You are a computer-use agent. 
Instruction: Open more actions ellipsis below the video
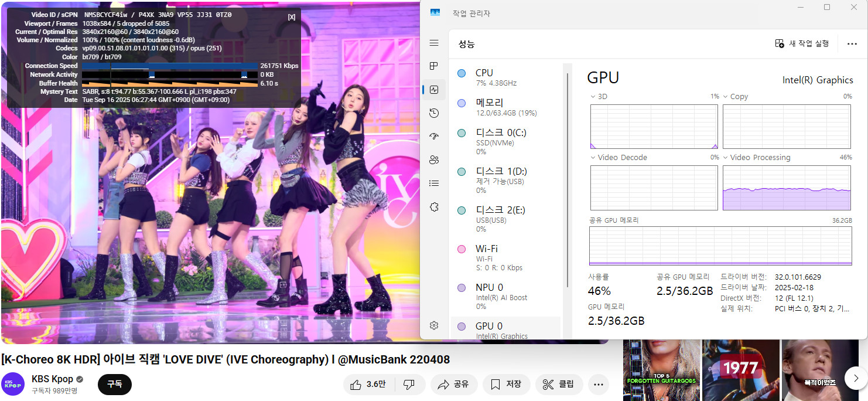pyautogui.click(x=599, y=385)
